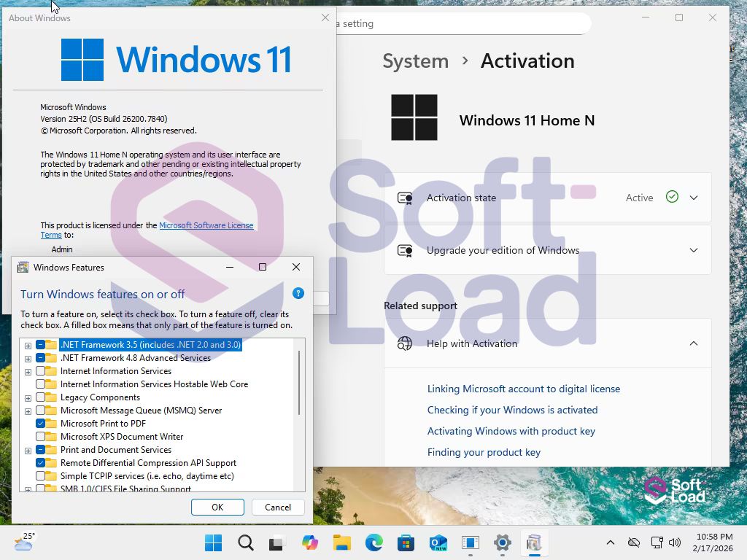747x560 pixels.
Task: Switch to the winver taskbar app
Action: [471, 542]
